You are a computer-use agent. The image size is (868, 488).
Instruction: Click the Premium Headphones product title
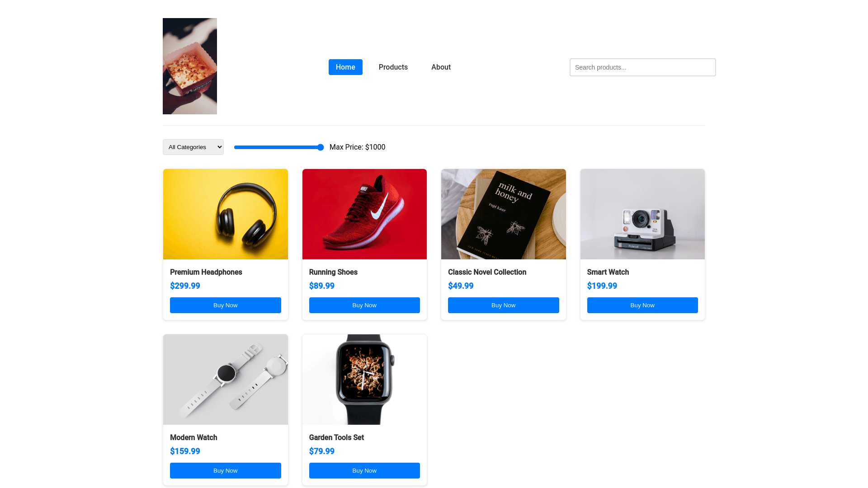coord(206,272)
